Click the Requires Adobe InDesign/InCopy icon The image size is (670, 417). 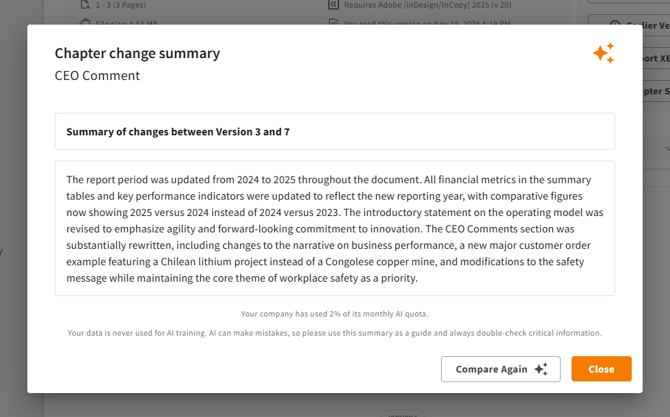(333, 4)
